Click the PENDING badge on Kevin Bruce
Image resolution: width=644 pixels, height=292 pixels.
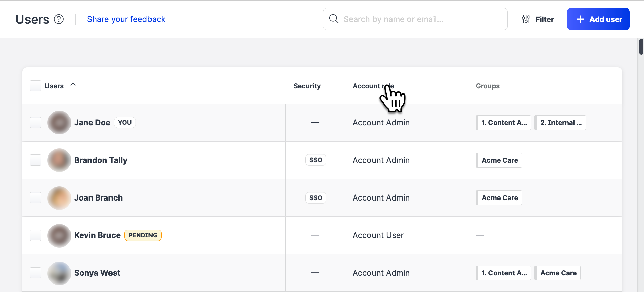[x=143, y=235]
